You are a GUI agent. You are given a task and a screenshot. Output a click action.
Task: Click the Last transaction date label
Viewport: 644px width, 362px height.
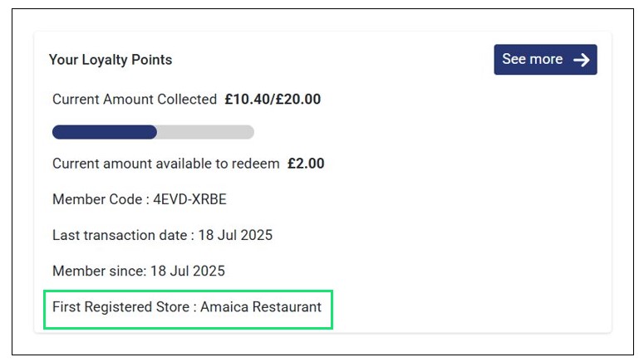point(120,235)
